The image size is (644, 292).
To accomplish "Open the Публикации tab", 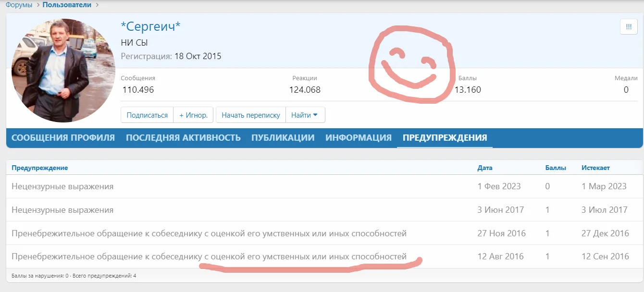I will [283, 138].
